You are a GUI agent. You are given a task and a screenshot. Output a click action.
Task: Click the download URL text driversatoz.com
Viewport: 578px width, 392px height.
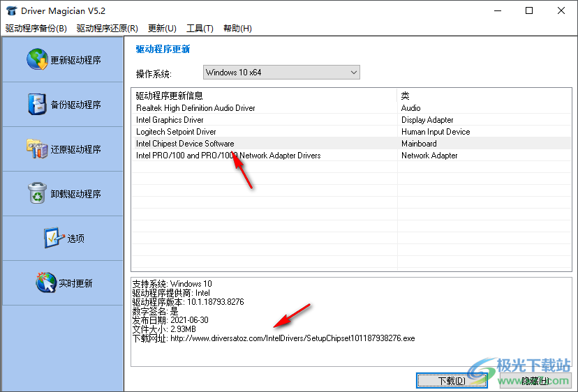pos(292,338)
